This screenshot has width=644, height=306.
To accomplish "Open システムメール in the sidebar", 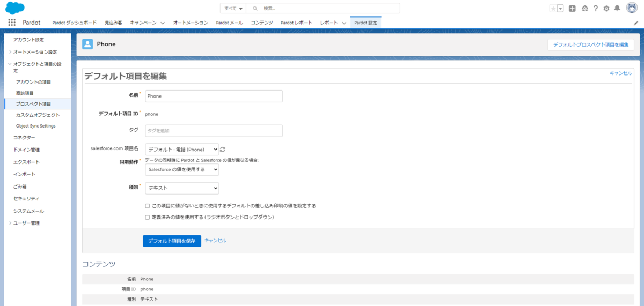I will pos(28,211).
